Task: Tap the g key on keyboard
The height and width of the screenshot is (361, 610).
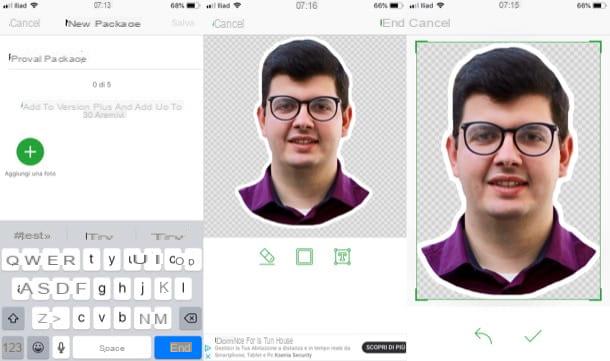Action: click(x=102, y=289)
